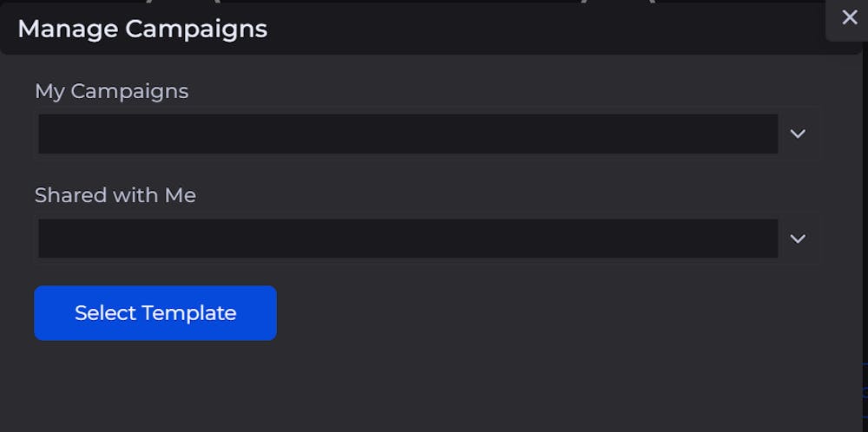Click the Manage Campaigns dialog title
Viewport: 868px width, 432px height.
click(x=142, y=29)
